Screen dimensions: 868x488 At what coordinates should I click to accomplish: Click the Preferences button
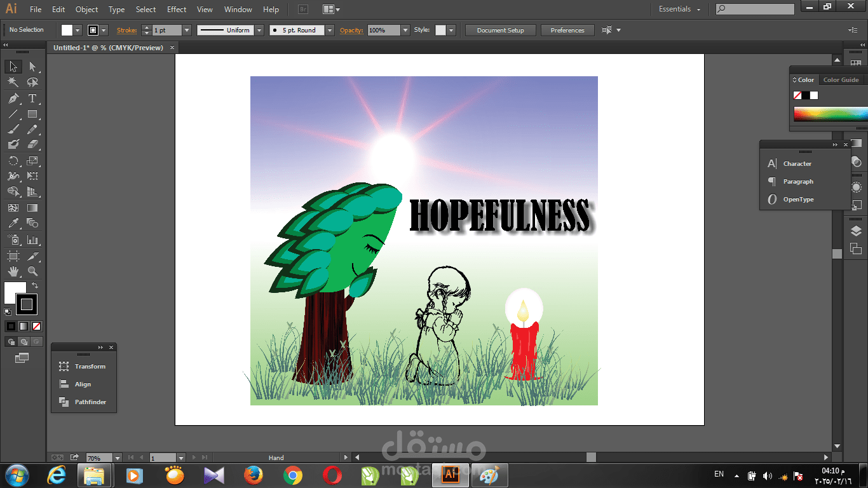tap(567, 30)
